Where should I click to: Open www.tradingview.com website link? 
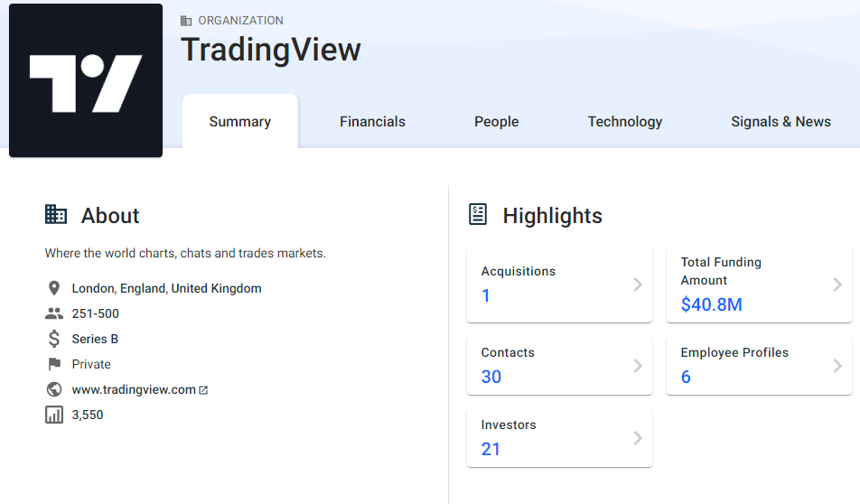134,389
